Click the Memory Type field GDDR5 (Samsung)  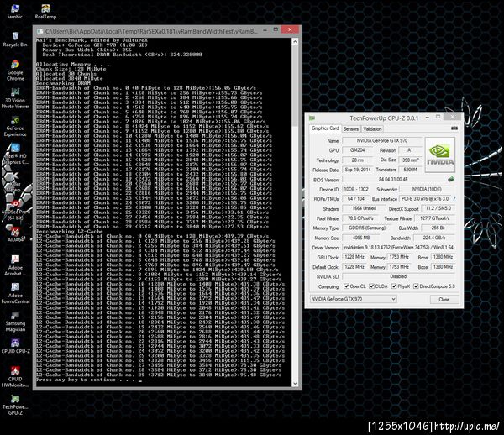coord(367,228)
